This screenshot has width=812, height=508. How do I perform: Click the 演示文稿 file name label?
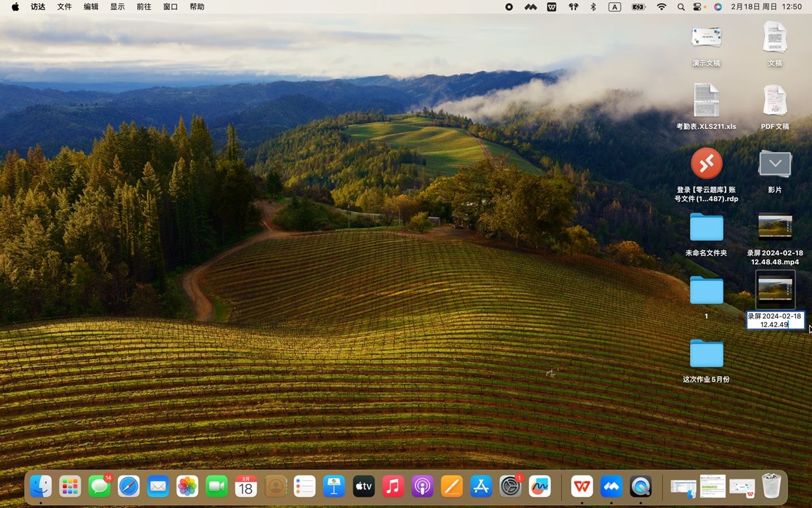(x=706, y=63)
